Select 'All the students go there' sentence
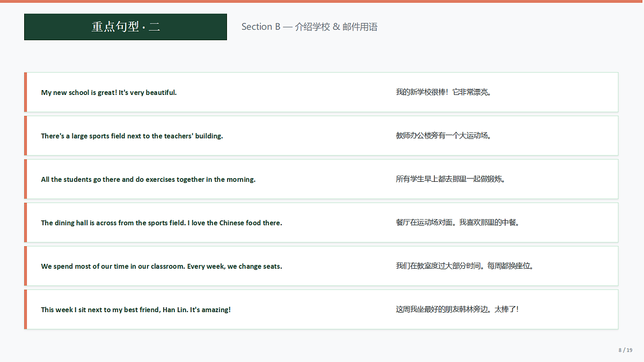This screenshot has height=362, width=644. (148, 179)
